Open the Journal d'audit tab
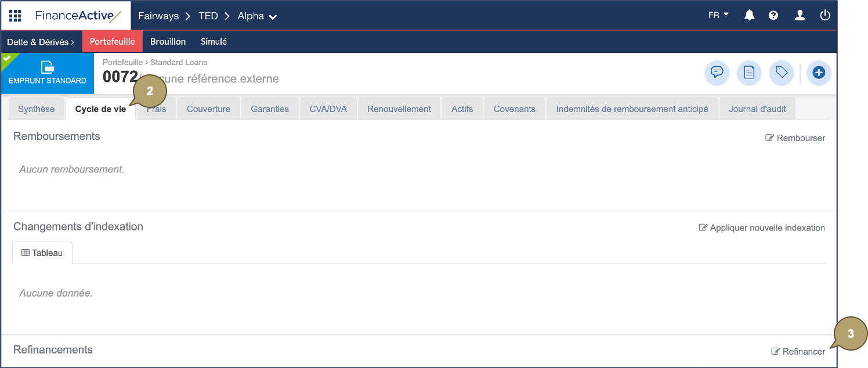This screenshot has width=868, height=368. (757, 108)
